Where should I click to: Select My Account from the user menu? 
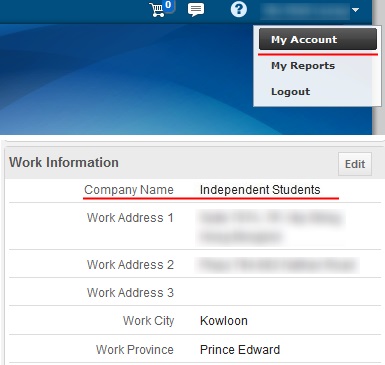[318, 39]
